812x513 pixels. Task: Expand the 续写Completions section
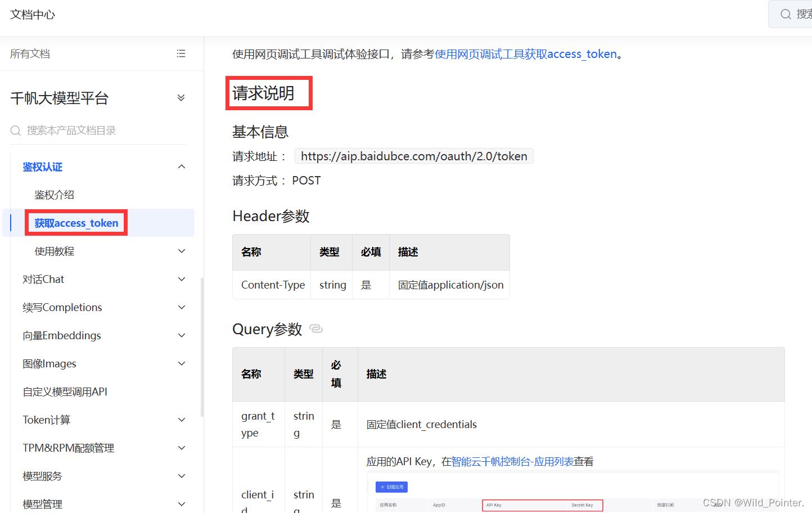(x=182, y=307)
